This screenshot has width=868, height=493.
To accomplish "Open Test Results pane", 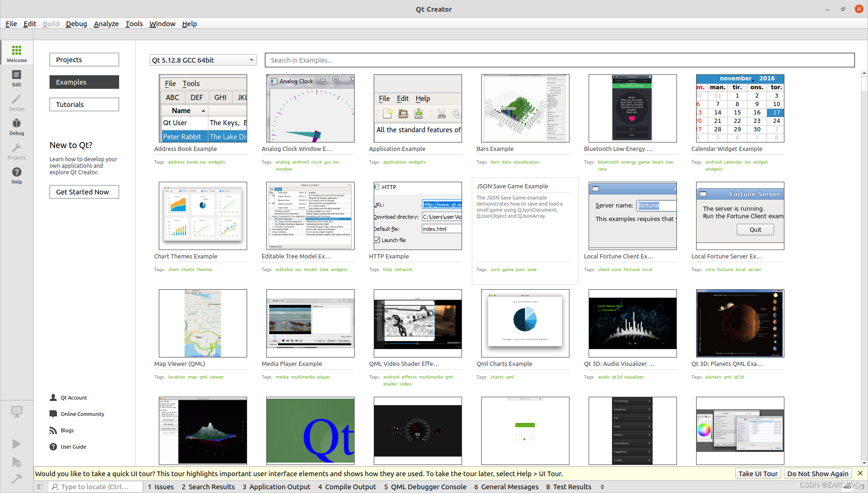I will point(569,486).
